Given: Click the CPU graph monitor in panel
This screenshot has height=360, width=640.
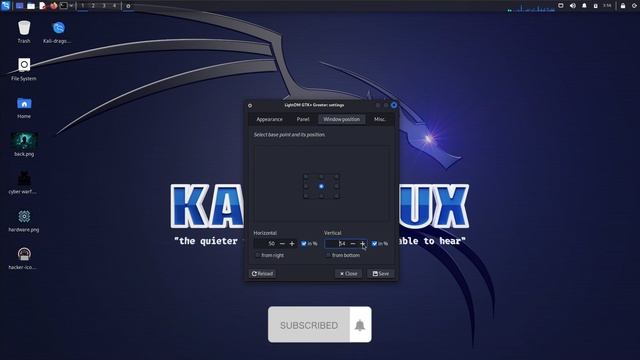Looking at the screenshot, I should click(x=531, y=7).
